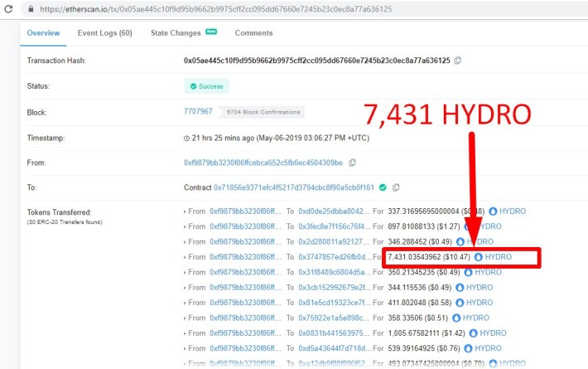
Task: Copy the contract address in To row
Action: coord(396,187)
